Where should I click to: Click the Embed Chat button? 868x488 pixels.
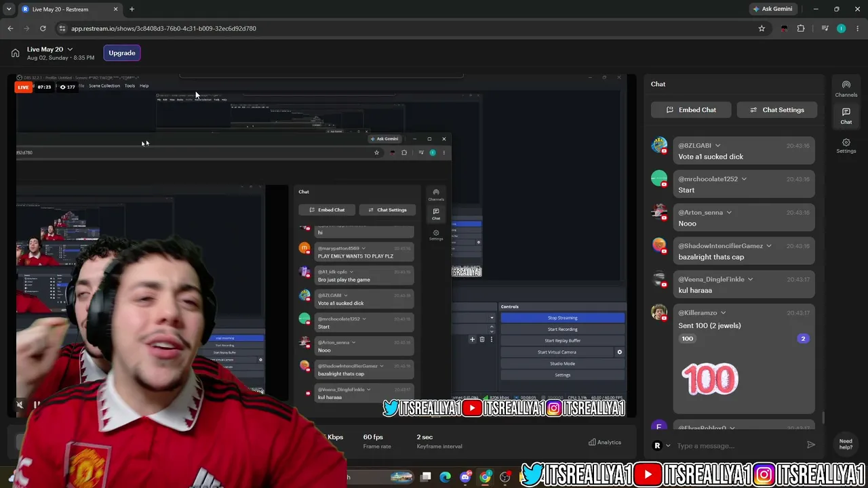point(691,110)
